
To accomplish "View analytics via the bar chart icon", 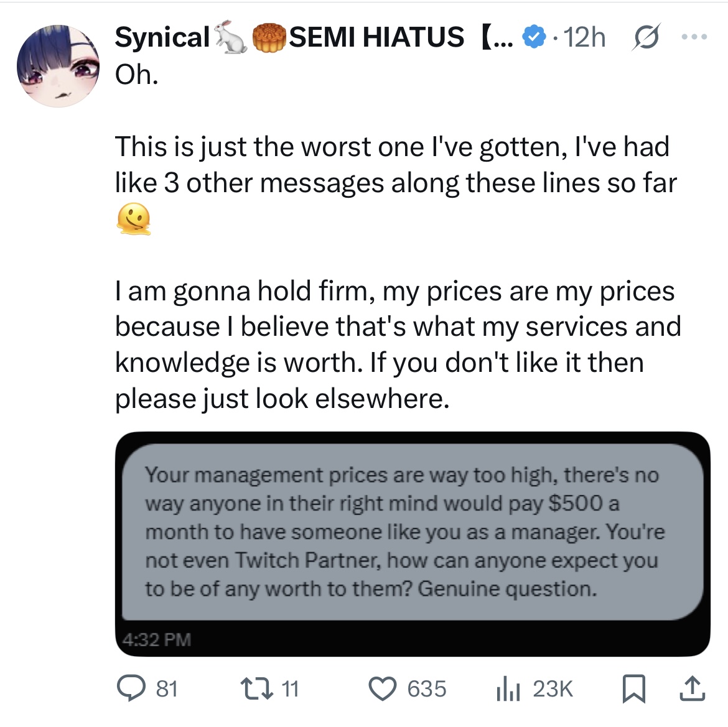I will 508,689.
